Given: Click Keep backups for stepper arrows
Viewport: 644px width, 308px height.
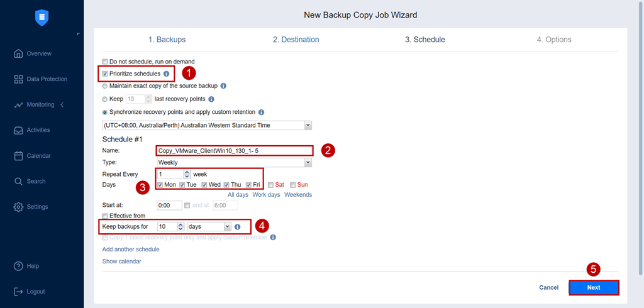Looking at the screenshot, I should coord(180,226).
